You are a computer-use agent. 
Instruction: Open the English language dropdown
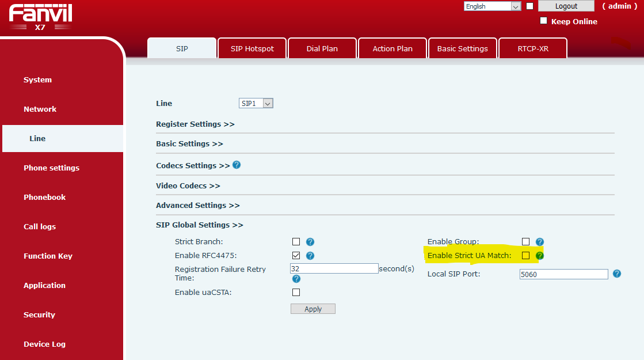pyautogui.click(x=492, y=6)
